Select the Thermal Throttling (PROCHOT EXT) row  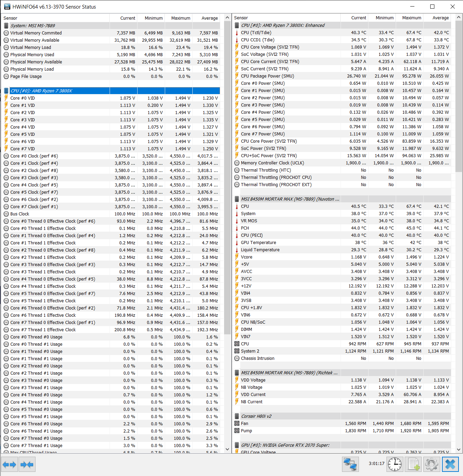[342, 184]
